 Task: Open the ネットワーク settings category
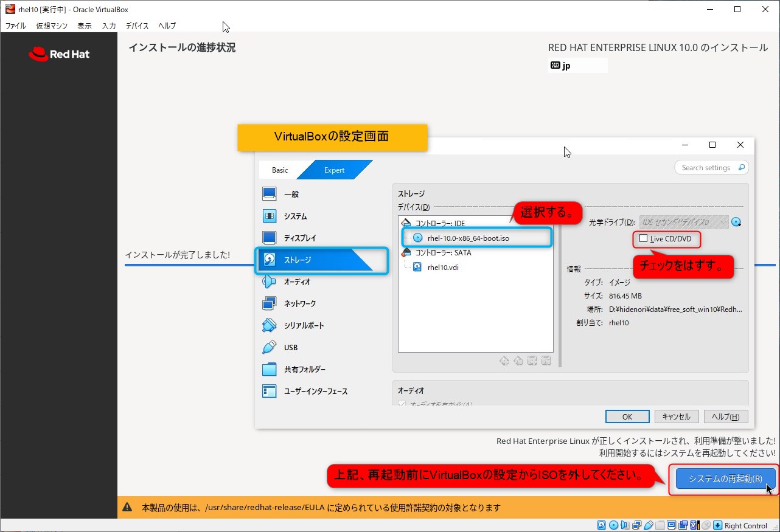(300, 303)
